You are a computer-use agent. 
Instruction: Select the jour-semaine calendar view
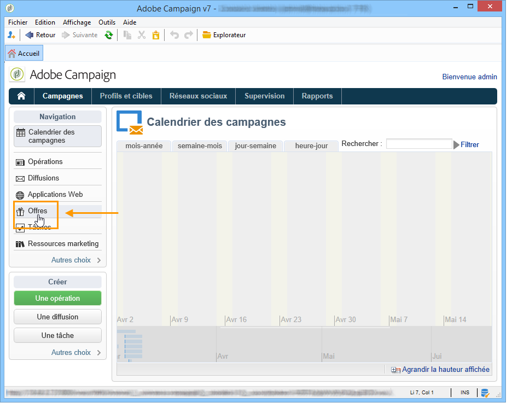[x=255, y=146]
